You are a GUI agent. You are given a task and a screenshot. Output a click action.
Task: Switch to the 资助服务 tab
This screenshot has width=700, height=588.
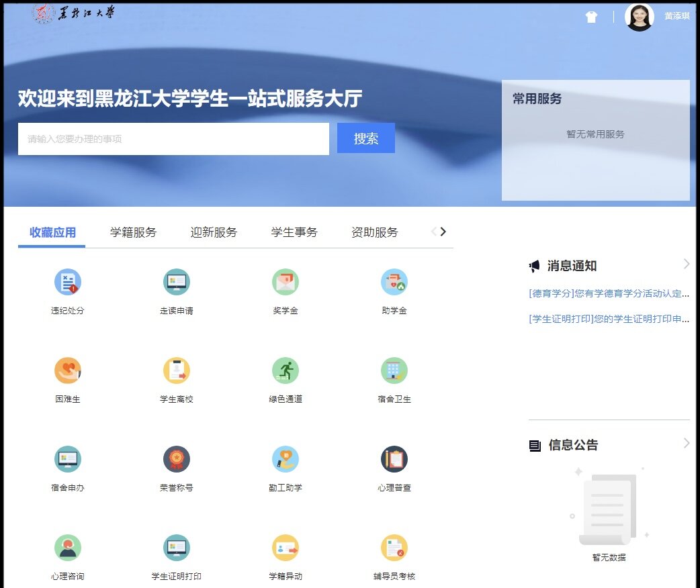[374, 232]
